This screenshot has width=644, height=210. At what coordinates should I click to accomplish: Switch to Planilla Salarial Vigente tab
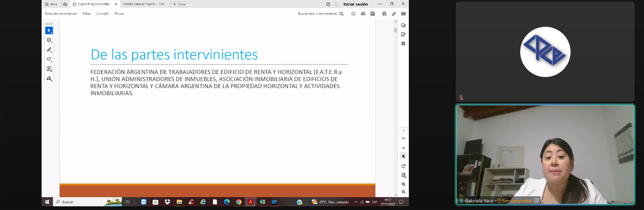pyautogui.click(x=144, y=4)
